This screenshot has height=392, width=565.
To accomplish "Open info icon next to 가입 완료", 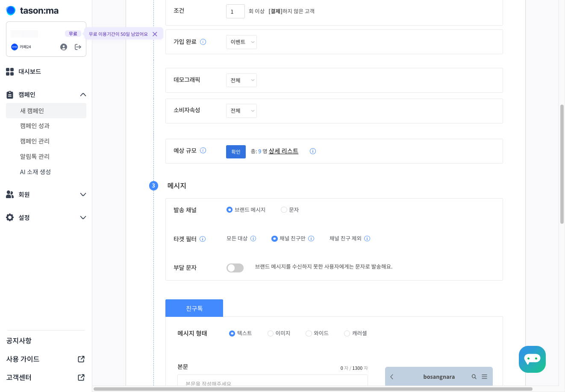I will 203,42.
